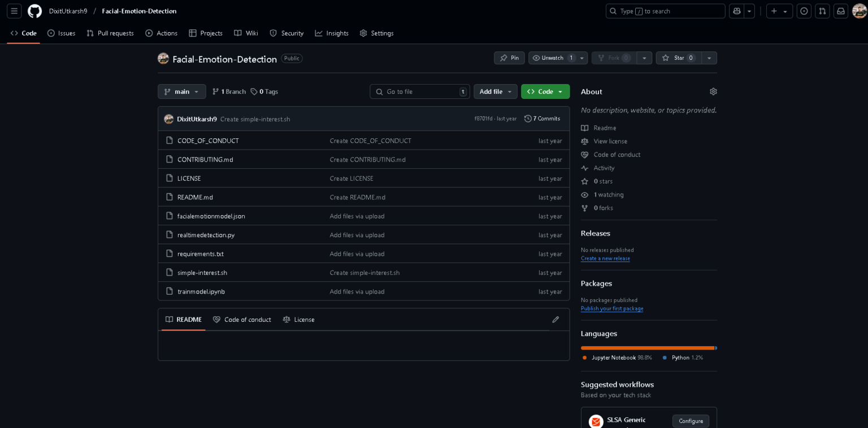Open notifications inbox icon
Screen dimensions: 868x428
tap(841, 11)
